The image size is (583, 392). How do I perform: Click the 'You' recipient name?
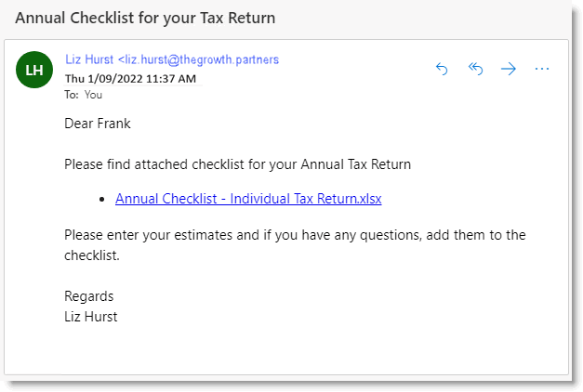(94, 94)
